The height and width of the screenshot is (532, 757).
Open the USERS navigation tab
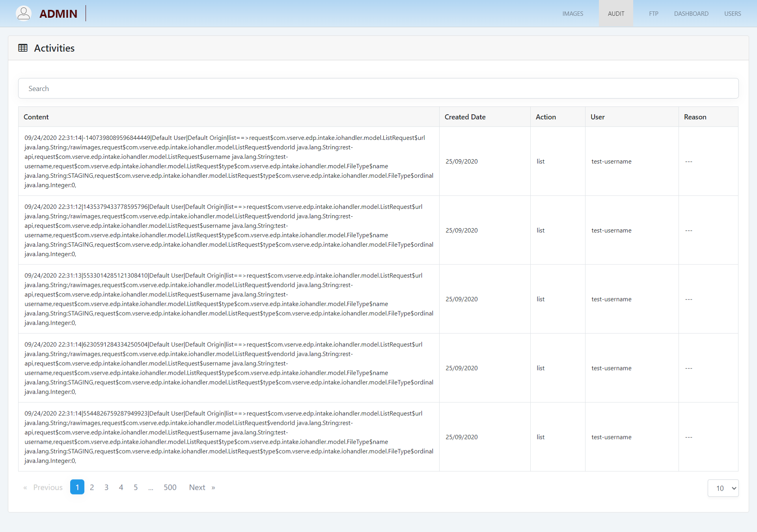point(732,14)
